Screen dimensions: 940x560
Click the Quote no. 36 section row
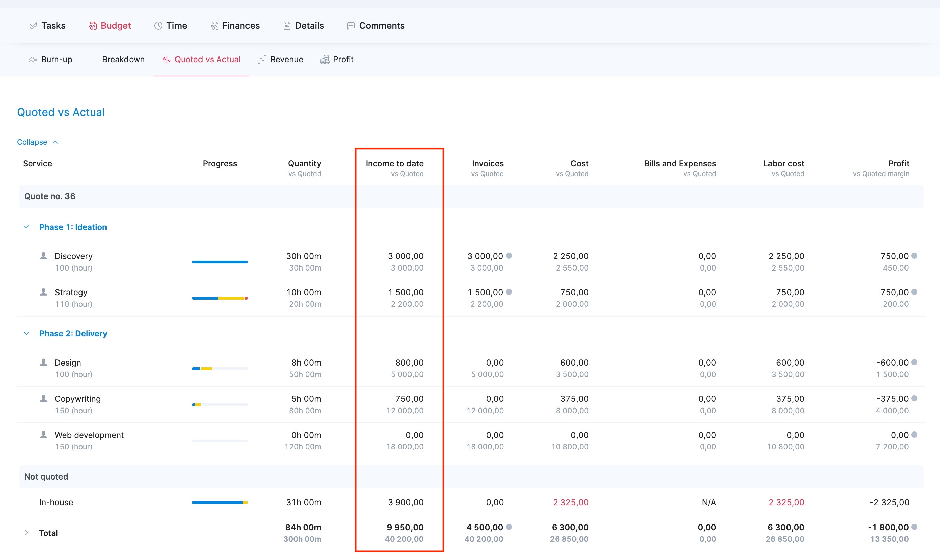471,196
